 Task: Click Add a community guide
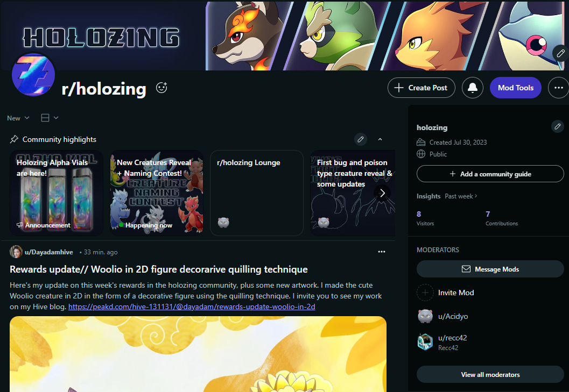click(490, 174)
